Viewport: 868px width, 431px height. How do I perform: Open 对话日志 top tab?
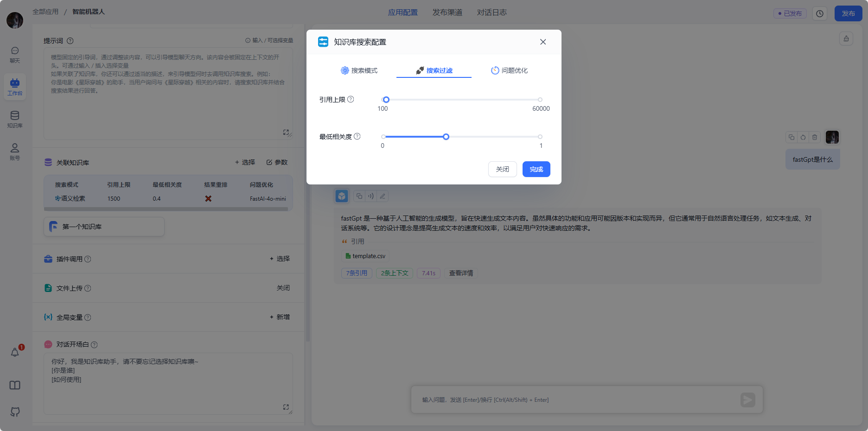492,13
